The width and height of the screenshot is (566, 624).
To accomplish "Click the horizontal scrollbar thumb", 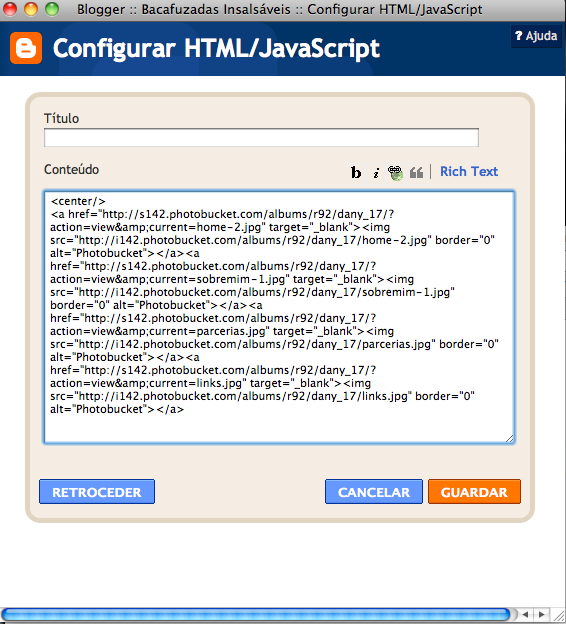I will pos(255,614).
